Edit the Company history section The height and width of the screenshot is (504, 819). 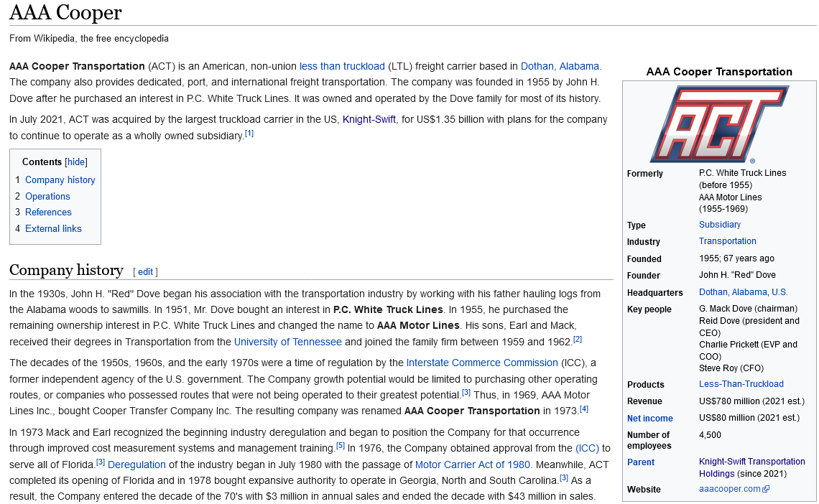pos(145,272)
